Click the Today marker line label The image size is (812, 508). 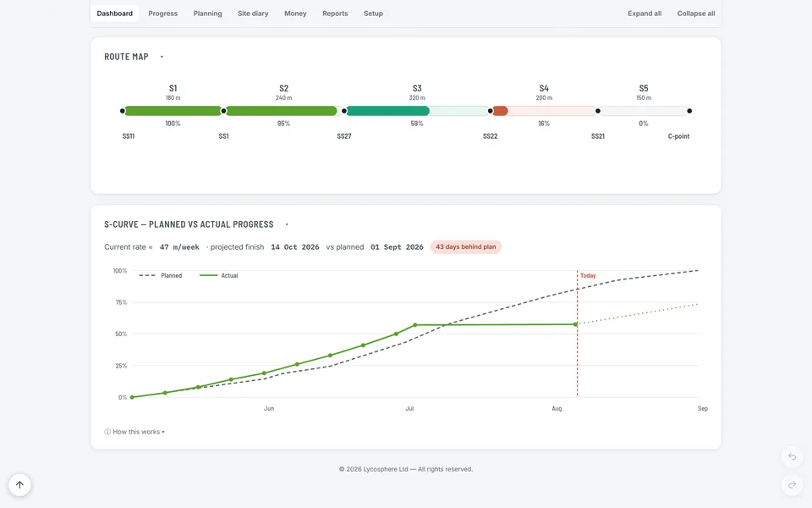tap(588, 276)
